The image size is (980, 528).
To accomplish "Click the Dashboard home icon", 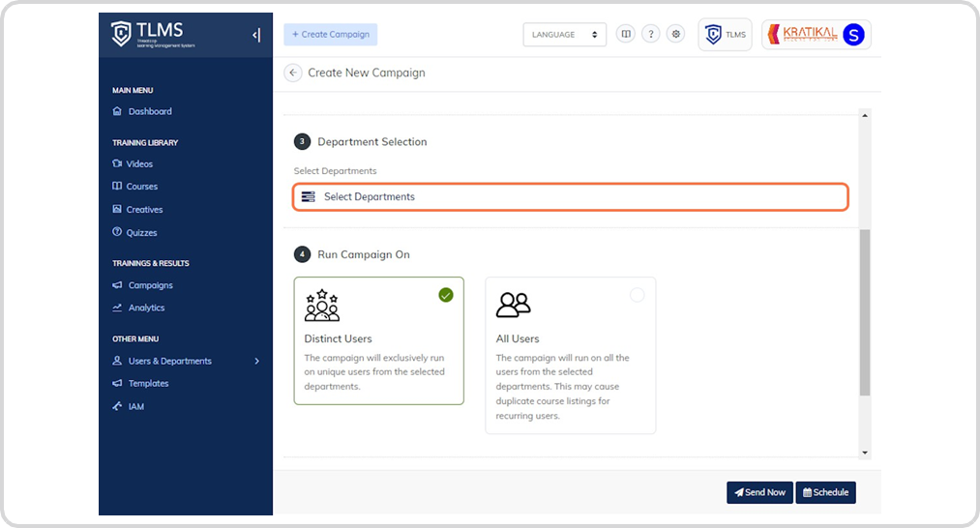I will 117,111.
